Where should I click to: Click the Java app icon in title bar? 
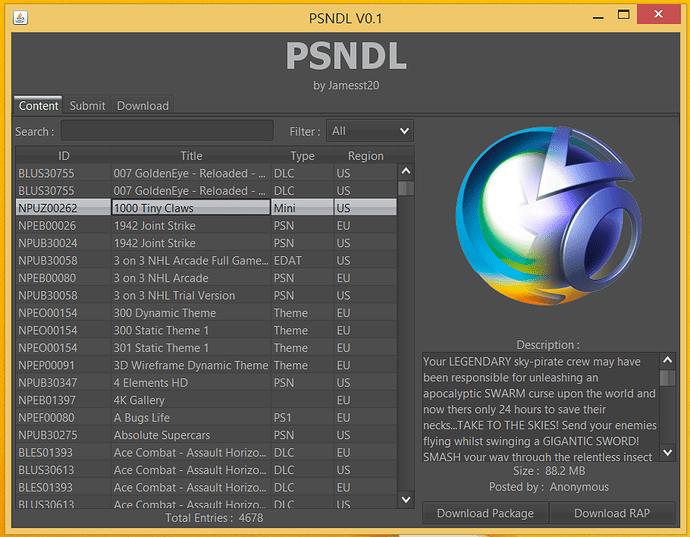coord(20,18)
